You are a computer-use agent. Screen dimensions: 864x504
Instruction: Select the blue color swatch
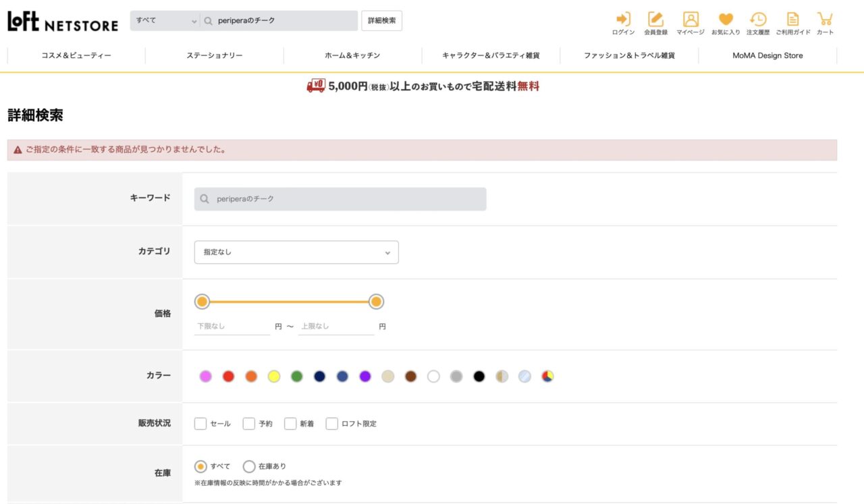point(342,376)
